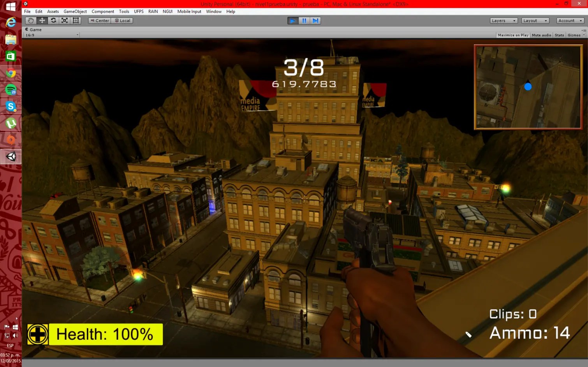Open the NGUI menu
The width and height of the screenshot is (588, 367).
(167, 11)
